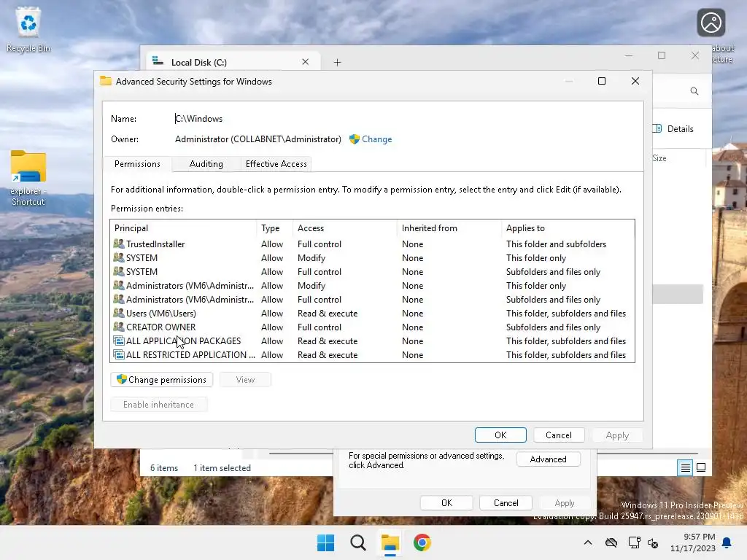Switch Explorer to details list view
This screenshot has height=560, width=747.
tap(685, 467)
